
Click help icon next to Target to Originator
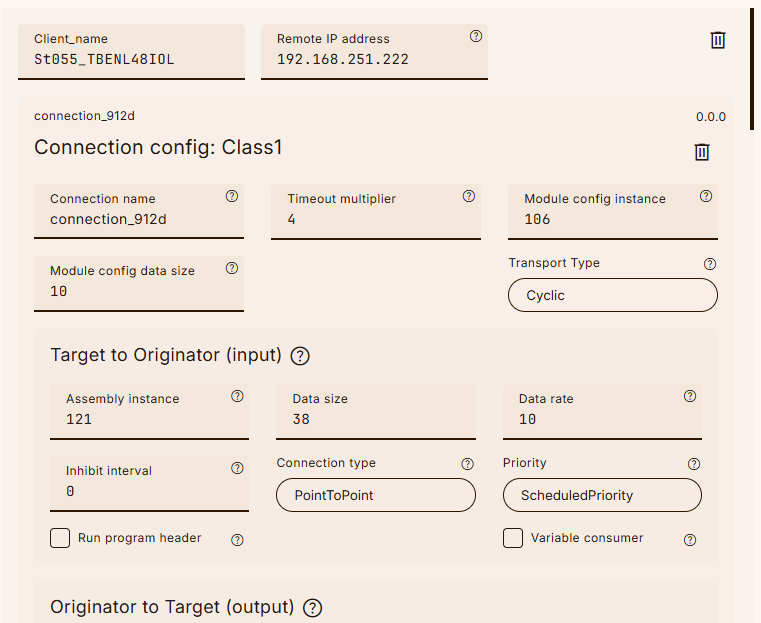click(x=300, y=356)
